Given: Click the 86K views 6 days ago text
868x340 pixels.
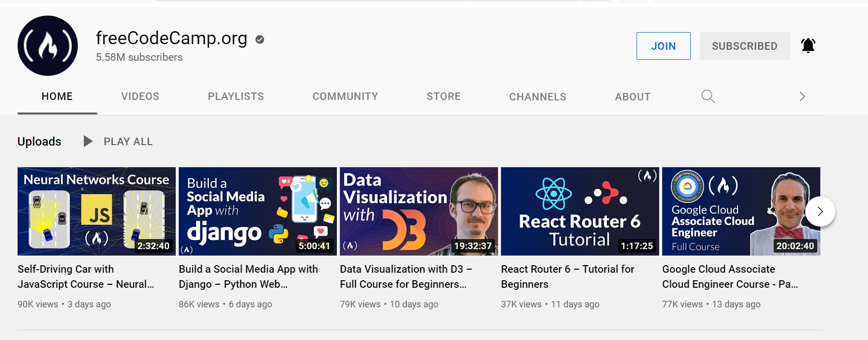Looking at the screenshot, I should (225, 304).
